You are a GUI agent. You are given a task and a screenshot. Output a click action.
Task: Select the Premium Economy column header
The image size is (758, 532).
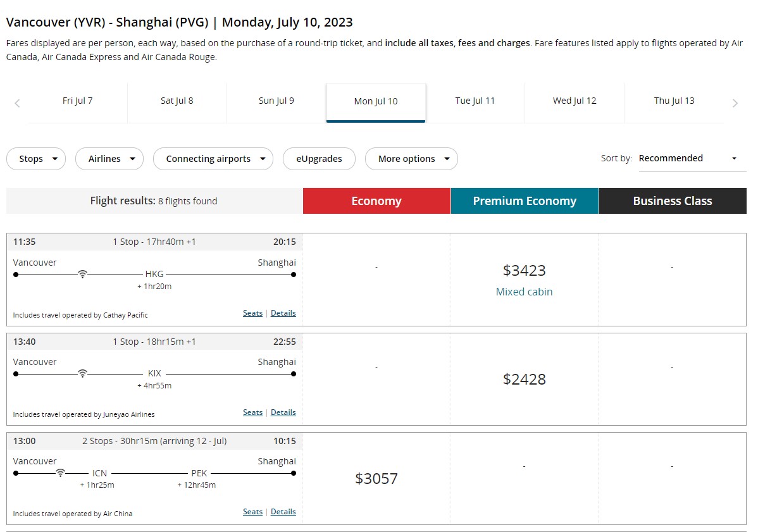[x=525, y=201]
